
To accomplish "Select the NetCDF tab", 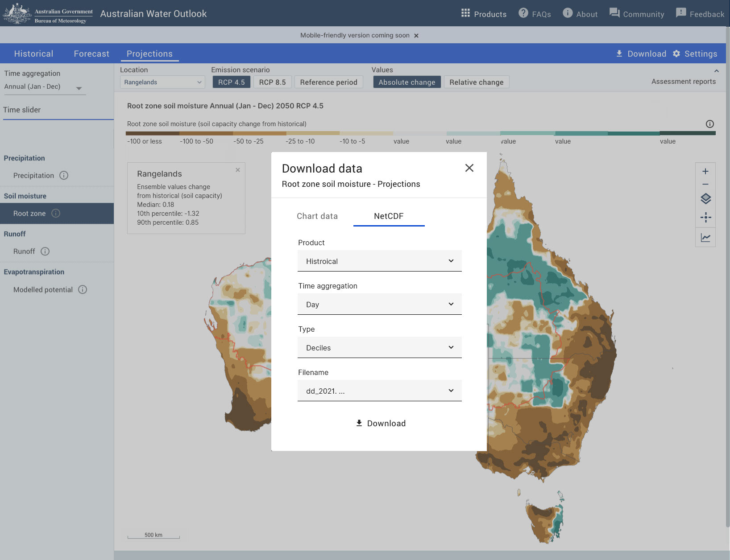I will 389,216.
